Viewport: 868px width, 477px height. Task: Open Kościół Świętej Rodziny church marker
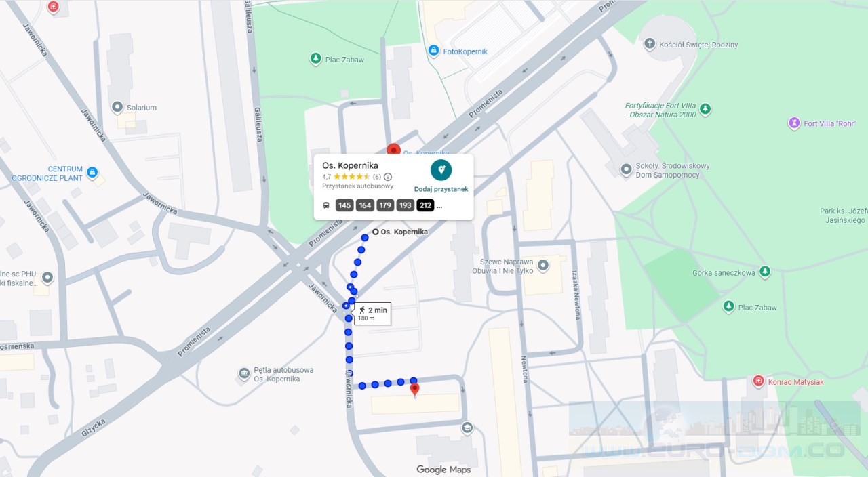[x=650, y=45]
